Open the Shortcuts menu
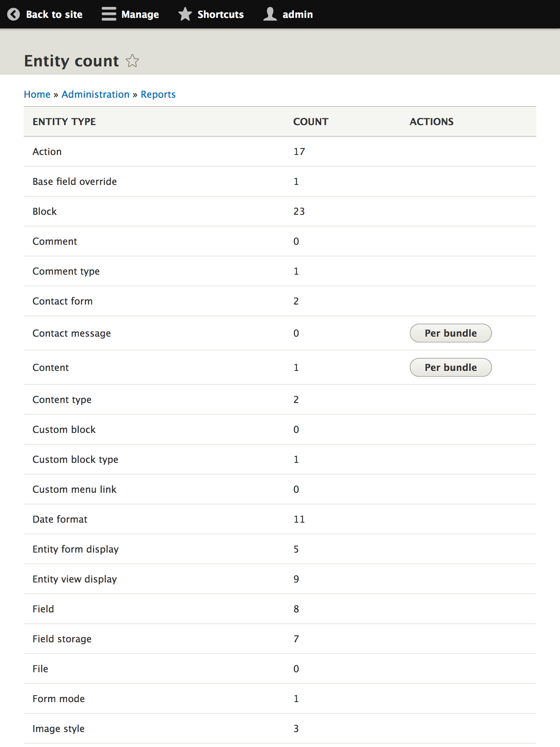Image resolution: width=560 pixels, height=747 pixels. 220,14
